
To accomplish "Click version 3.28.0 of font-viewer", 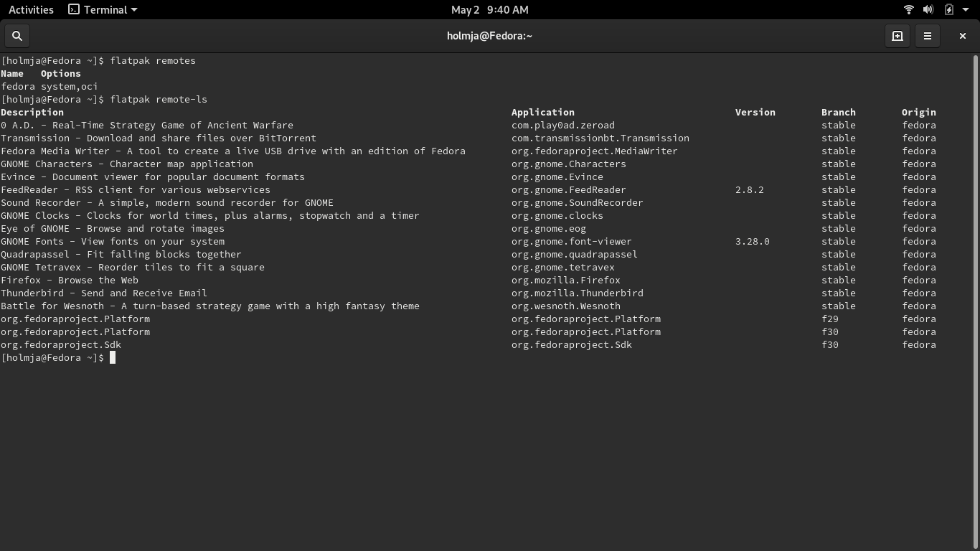I will tap(753, 241).
